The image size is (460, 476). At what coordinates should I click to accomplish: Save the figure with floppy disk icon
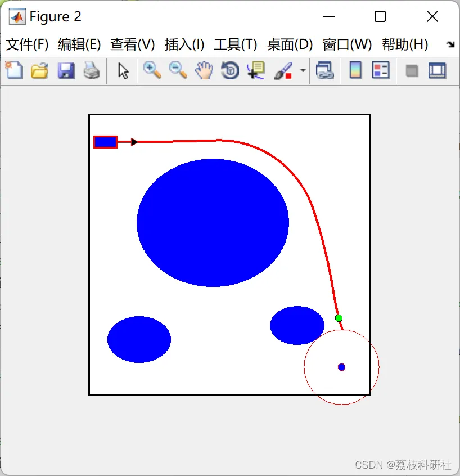(x=66, y=71)
